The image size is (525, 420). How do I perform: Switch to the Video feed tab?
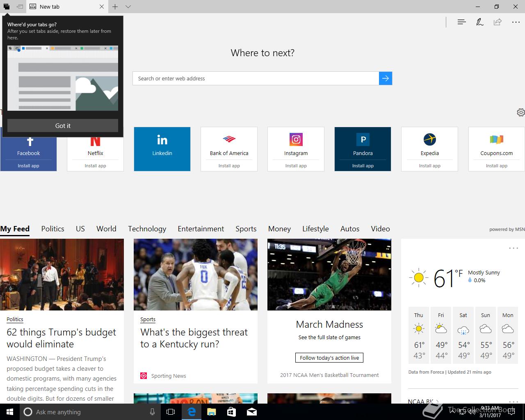(380, 229)
